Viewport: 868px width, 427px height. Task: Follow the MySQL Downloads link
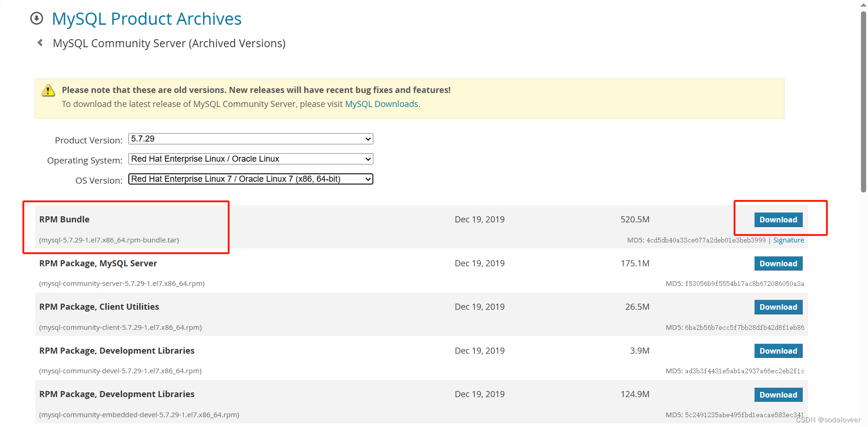(382, 104)
